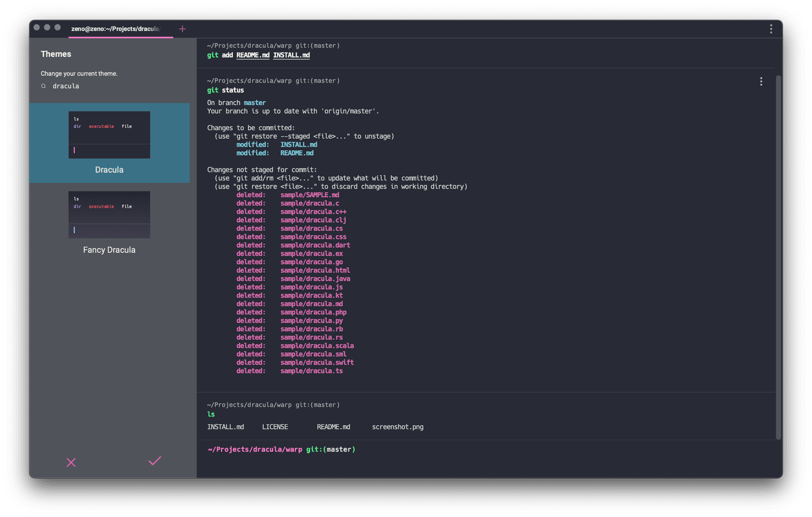Viewport: 812px width, 517px height.
Task: Minimize the terminal window
Action: click(x=47, y=27)
